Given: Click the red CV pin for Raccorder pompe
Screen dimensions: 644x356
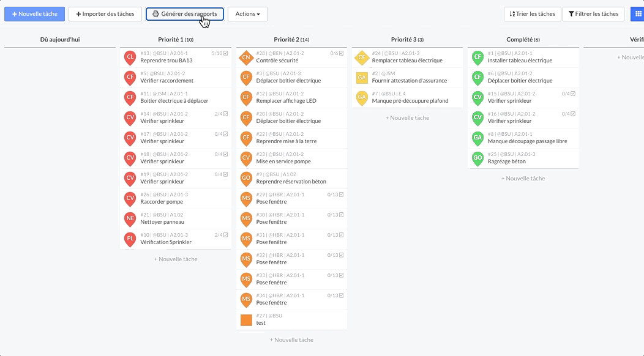Looking at the screenshot, I should coord(130,199).
